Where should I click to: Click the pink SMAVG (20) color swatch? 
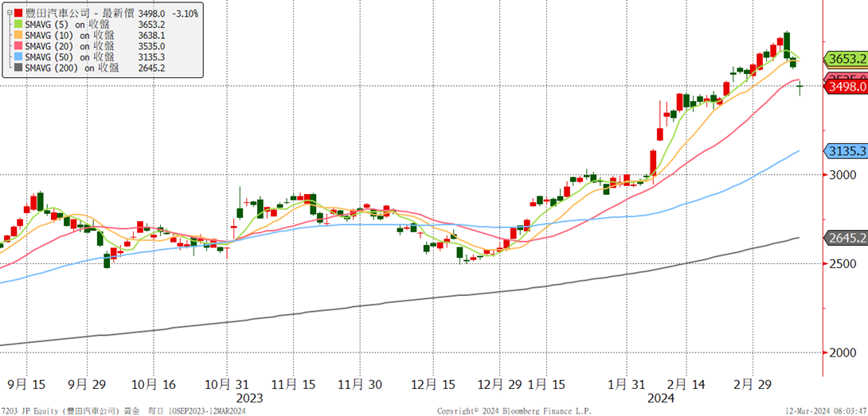[x=19, y=46]
